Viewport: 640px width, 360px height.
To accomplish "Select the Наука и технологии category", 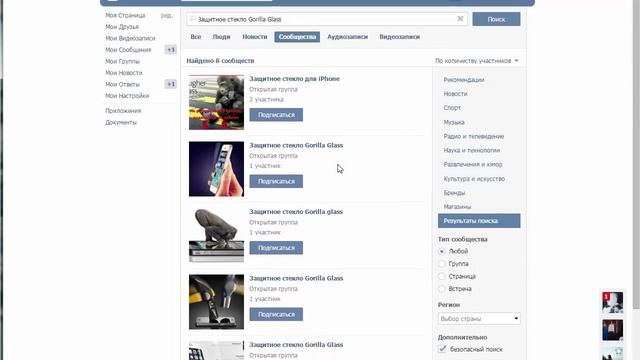I will pos(471,150).
